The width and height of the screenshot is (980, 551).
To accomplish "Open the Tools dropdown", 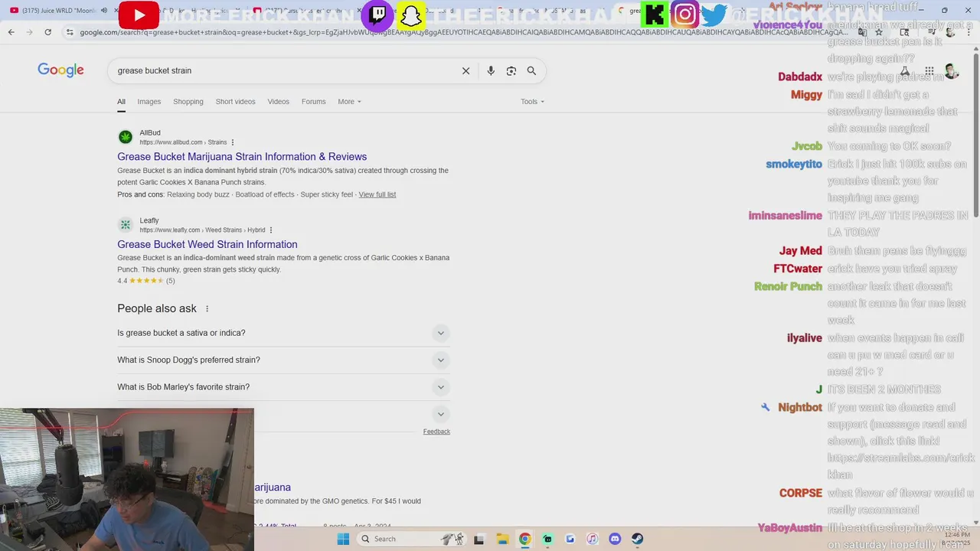I will (532, 102).
